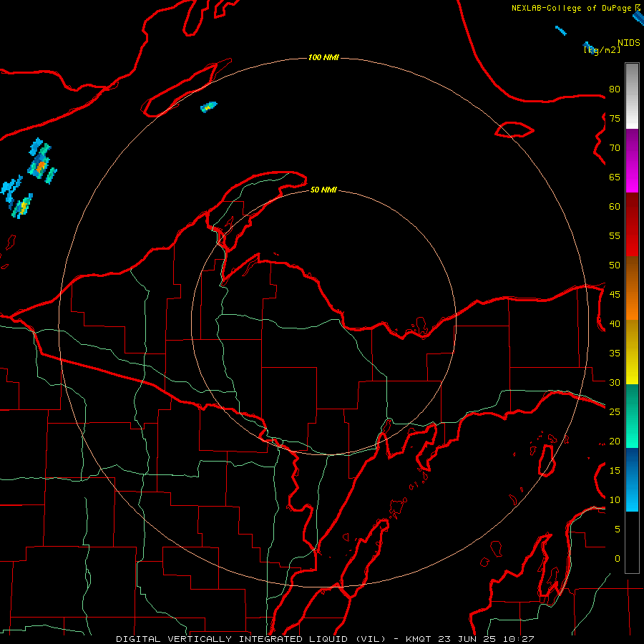Viewport: 644px width, 644px height.
Task: Click the 10 value on the color scale
Action: [x=615, y=500]
